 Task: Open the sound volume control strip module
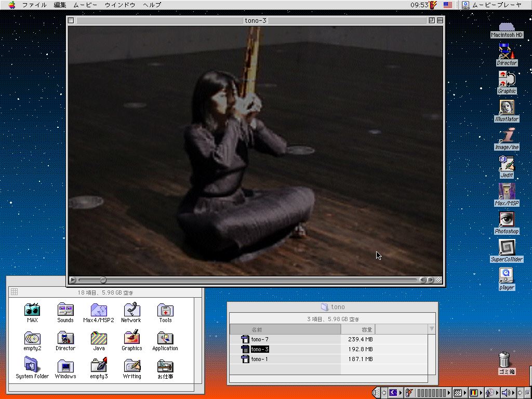pyautogui.click(x=507, y=393)
